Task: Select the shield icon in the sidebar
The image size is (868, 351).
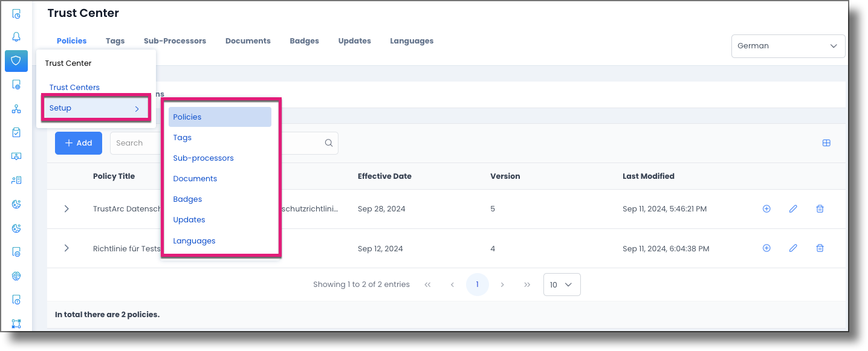Action: click(16, 60)
